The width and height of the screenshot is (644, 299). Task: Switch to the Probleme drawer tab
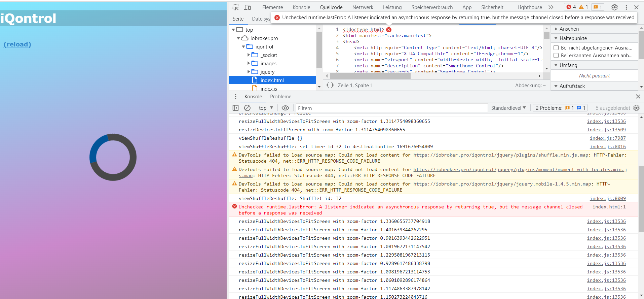281,97
